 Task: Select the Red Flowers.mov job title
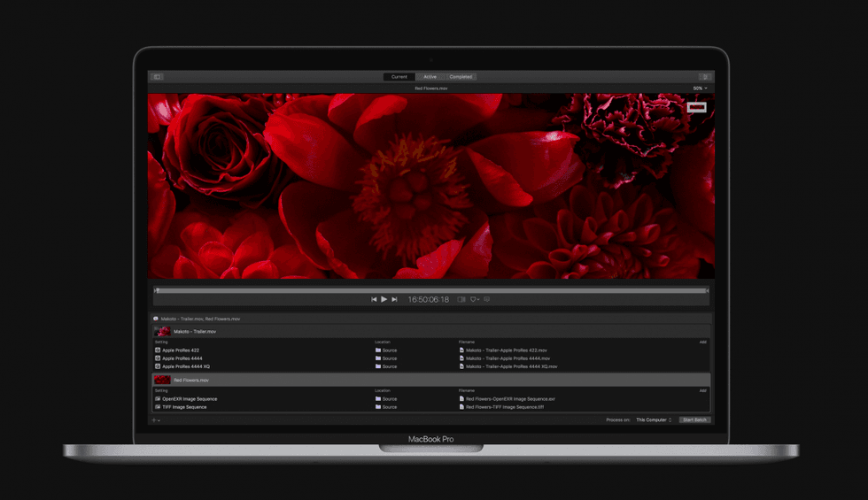191,380
